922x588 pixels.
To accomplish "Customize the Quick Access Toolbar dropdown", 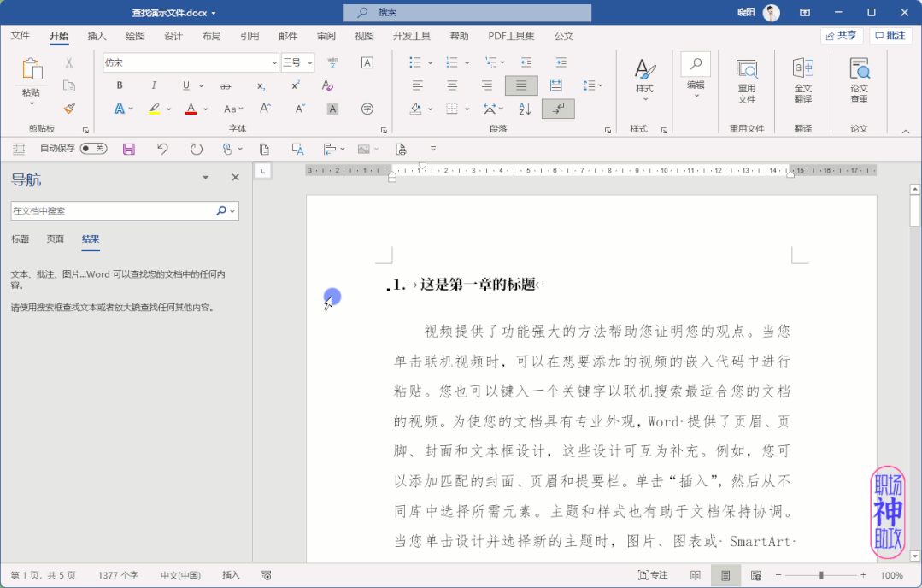I will (x=432, y=149).
